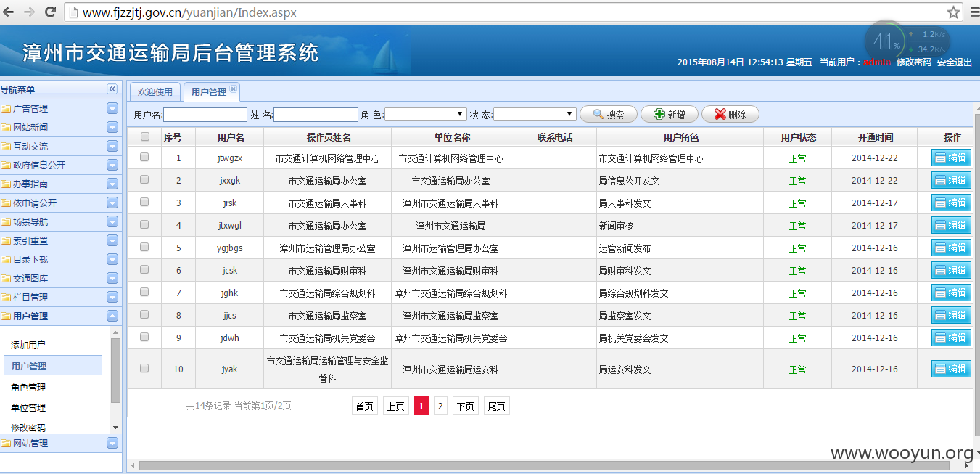Check the box for user jrsk
980x474 pixels.
tap(144, 202)
